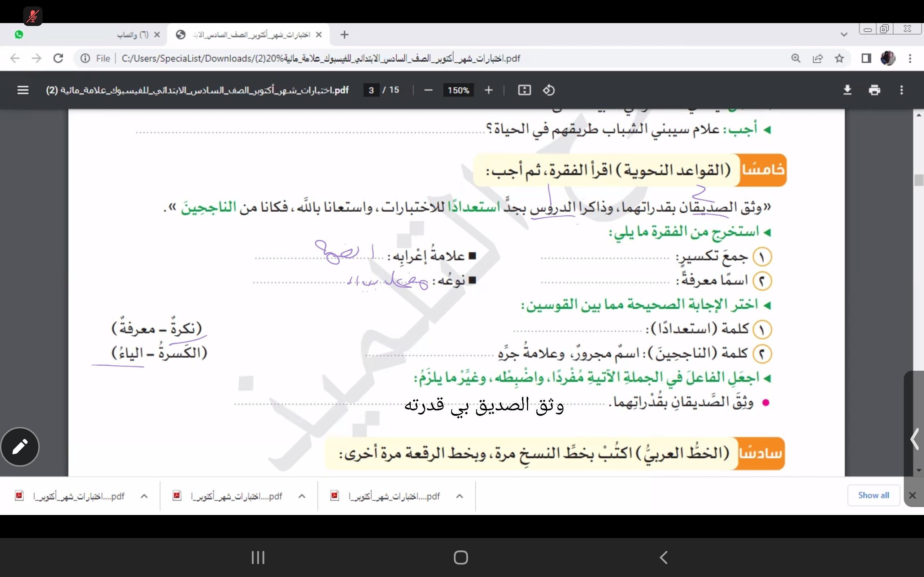
Task: Reload the browser page
Action: (58, 58)
